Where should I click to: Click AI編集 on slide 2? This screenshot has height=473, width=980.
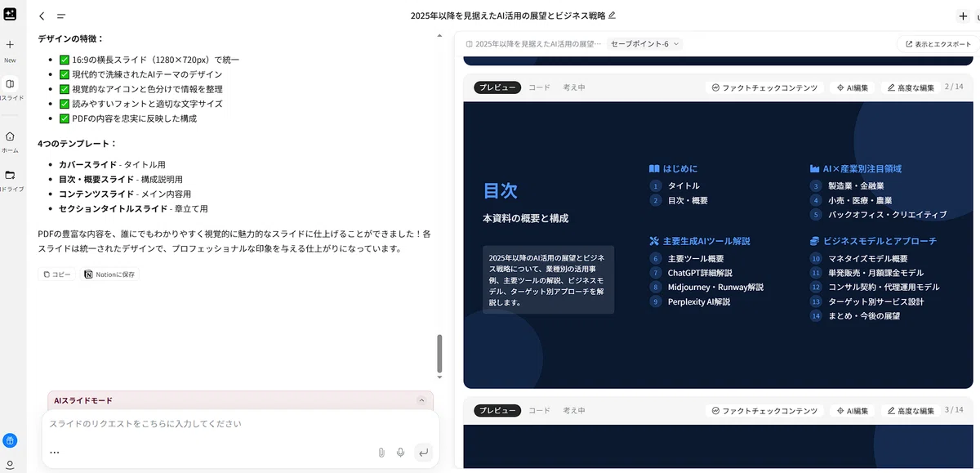pos(853,87)
